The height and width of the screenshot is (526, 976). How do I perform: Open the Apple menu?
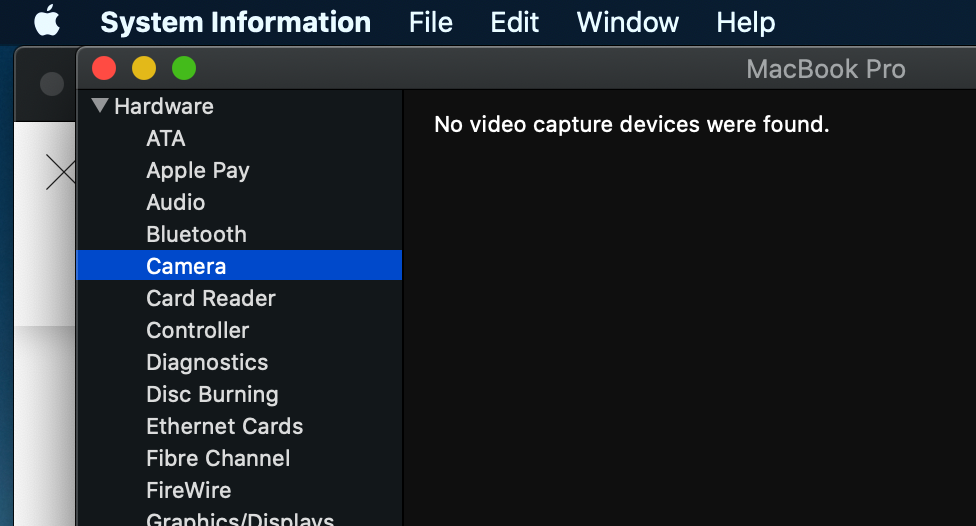click(x=46, y=21)
